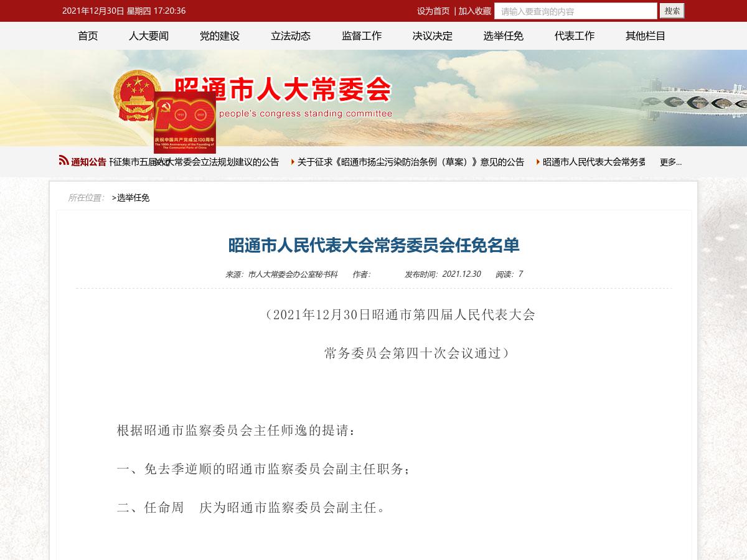747x560 pixels.
Task: Open the 首页 menu item
Action: point(88,36)
